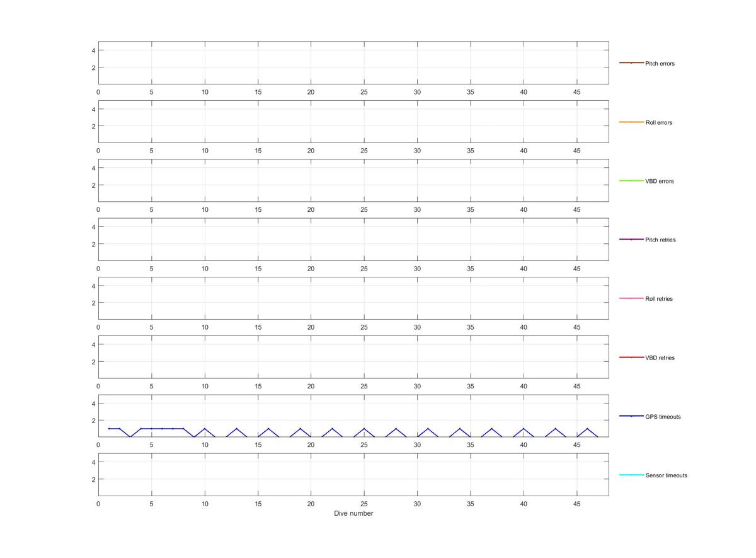The image size is (756, 558).
Task: Click the orange Roll errors legend line
Action: (x=631, y=122)
